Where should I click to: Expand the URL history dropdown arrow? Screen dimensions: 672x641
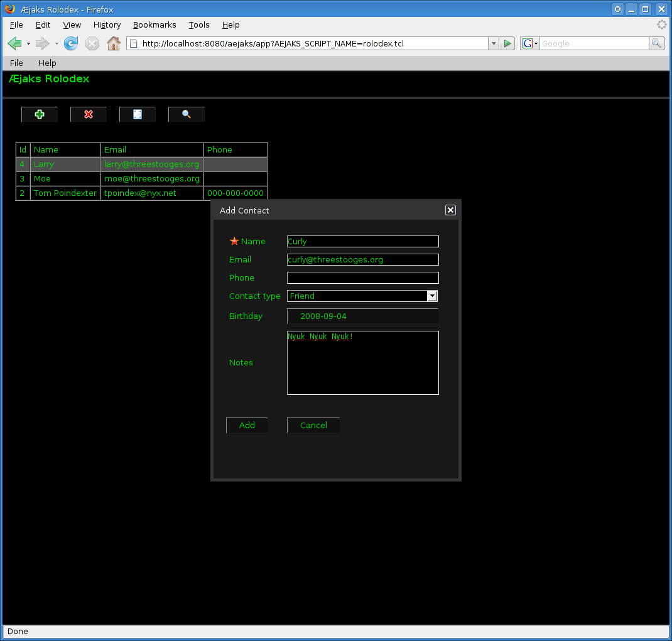click(494, 43)
